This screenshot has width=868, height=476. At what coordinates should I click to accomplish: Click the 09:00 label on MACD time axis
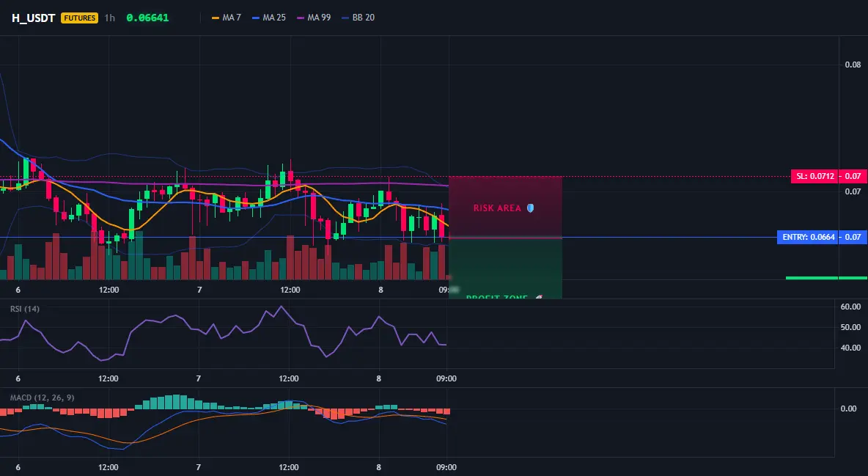point(446,467)
